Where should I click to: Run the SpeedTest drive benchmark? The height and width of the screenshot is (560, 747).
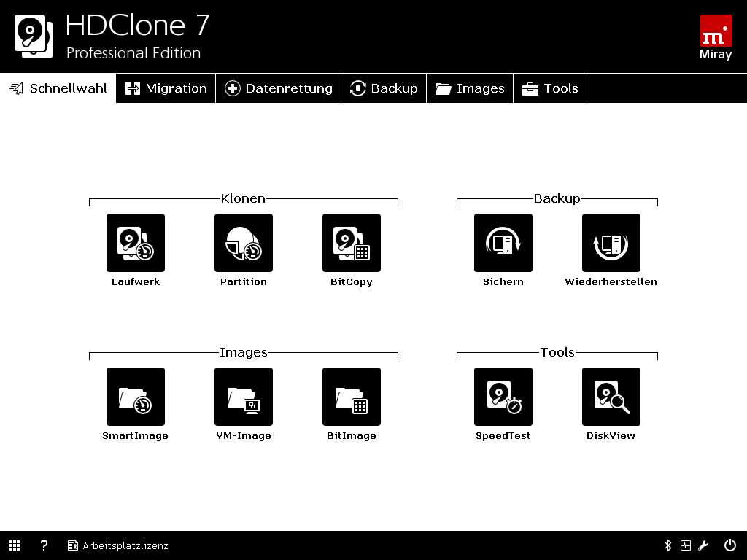(503, 397)
